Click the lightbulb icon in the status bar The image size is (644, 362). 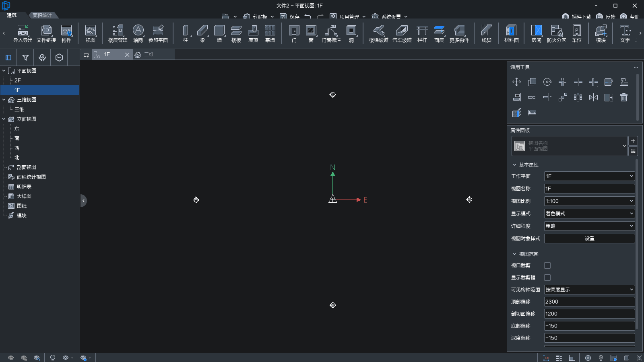pyautogui.click(x=52, y=358)
